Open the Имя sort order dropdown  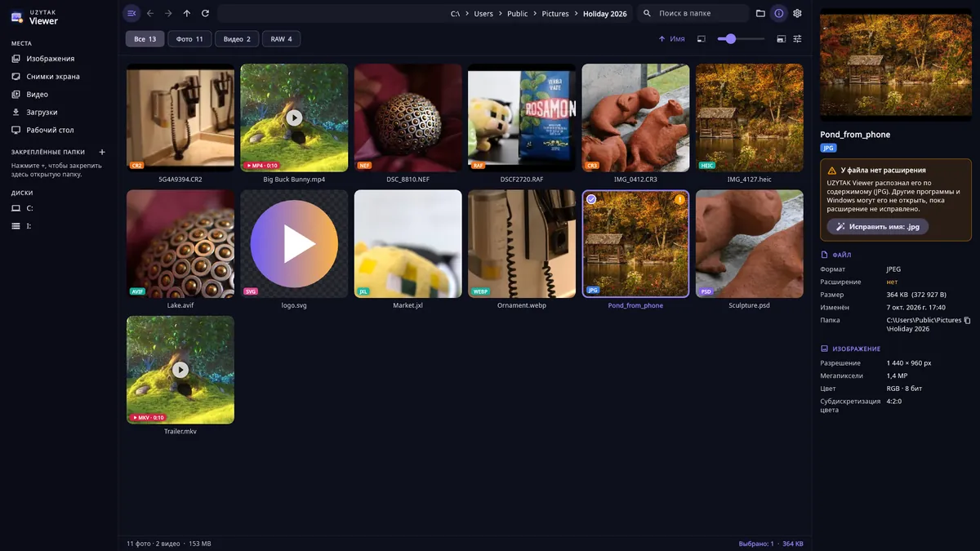point(672,38)
